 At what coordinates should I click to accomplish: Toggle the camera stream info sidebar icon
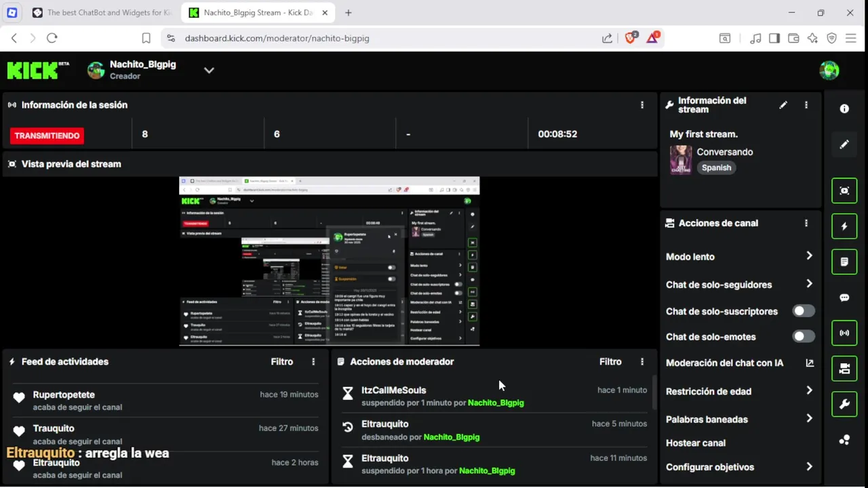(x=844, y=369)
